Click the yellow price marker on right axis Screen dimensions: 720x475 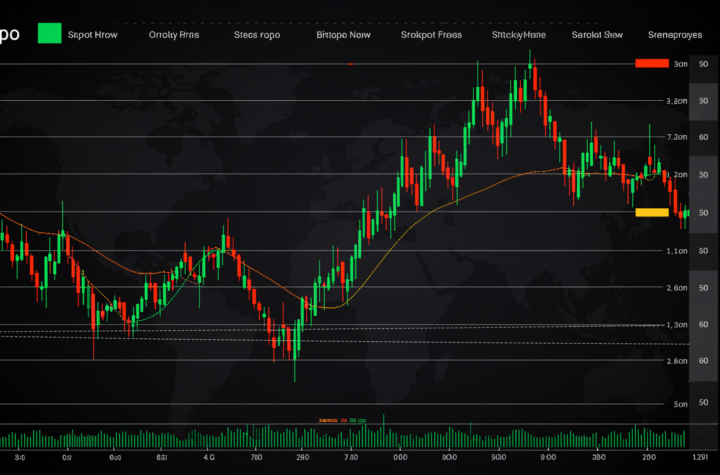tap(651, 212)
